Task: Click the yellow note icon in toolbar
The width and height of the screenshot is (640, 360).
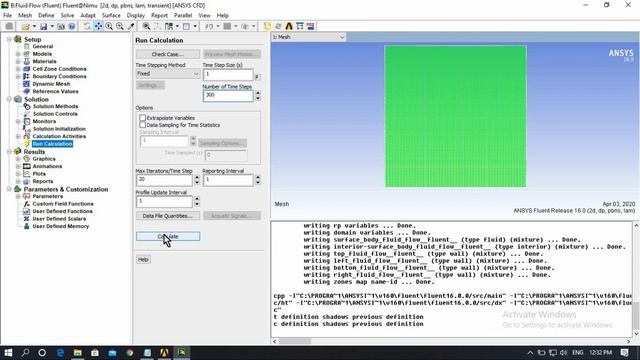Action: pos(267,27)
